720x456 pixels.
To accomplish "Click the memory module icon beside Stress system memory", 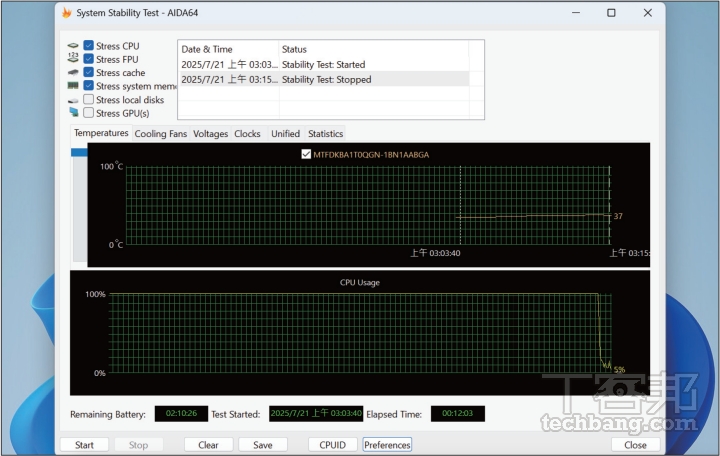I will tap(73, 86).
